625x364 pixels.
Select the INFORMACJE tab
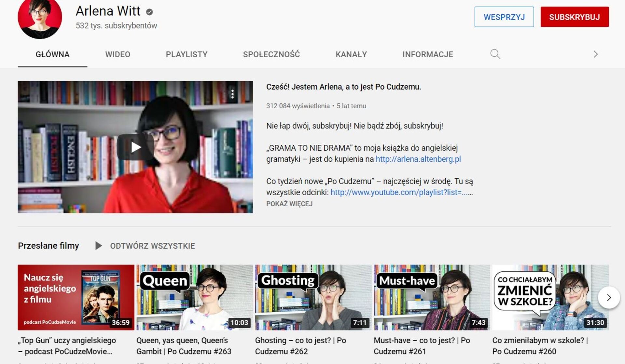[x=428, y=54]
